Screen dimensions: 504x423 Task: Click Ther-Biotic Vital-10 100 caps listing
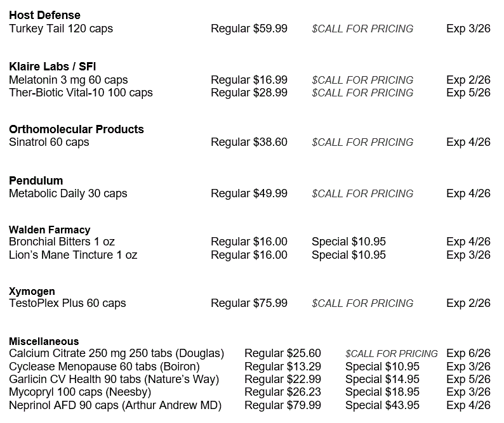(81, 93)
